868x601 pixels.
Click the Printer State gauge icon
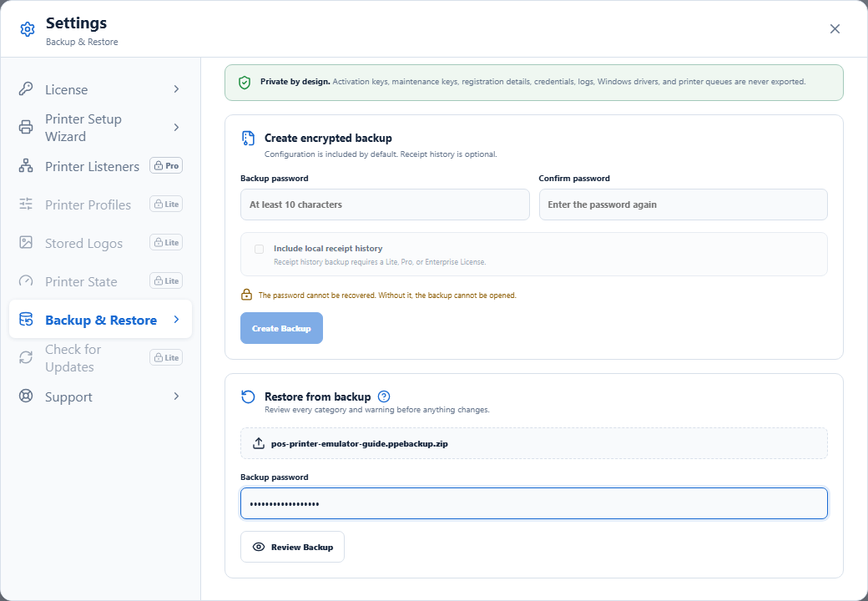point(26,281)
